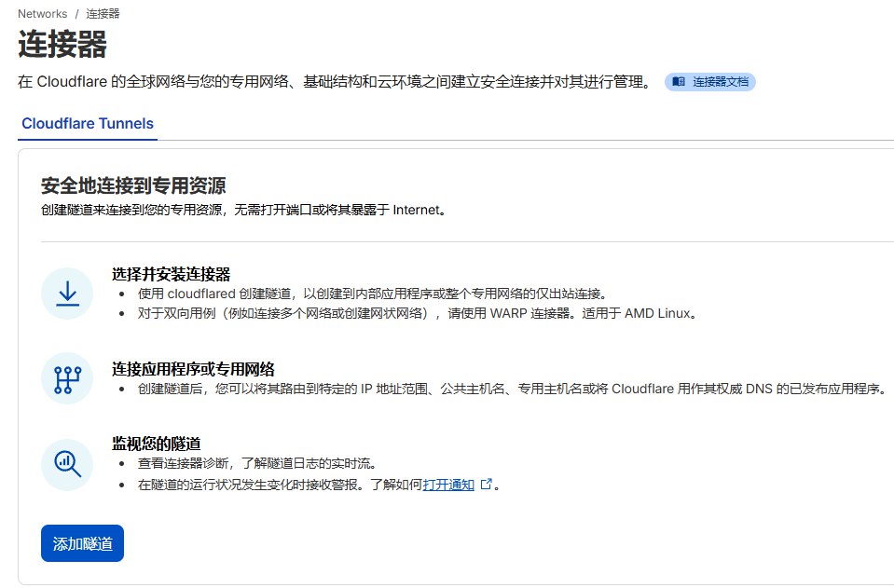The width and height of the screenshot is (894, 588).
Task: Click the external link icon after 打开通知
Action: (x=485, y=485)
